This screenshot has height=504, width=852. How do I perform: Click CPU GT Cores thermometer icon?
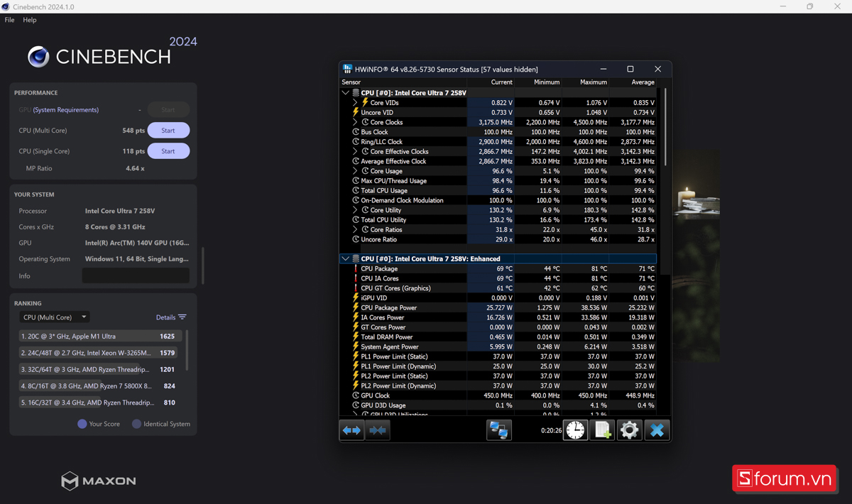click(356, 288)
